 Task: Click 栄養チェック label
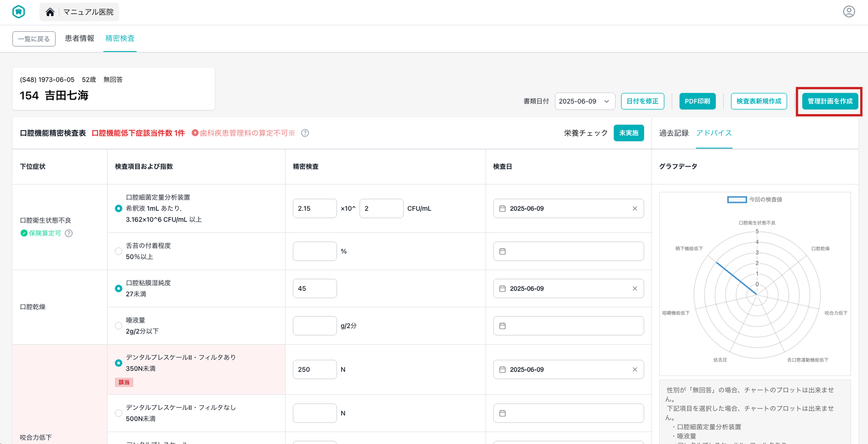[586, 133]
